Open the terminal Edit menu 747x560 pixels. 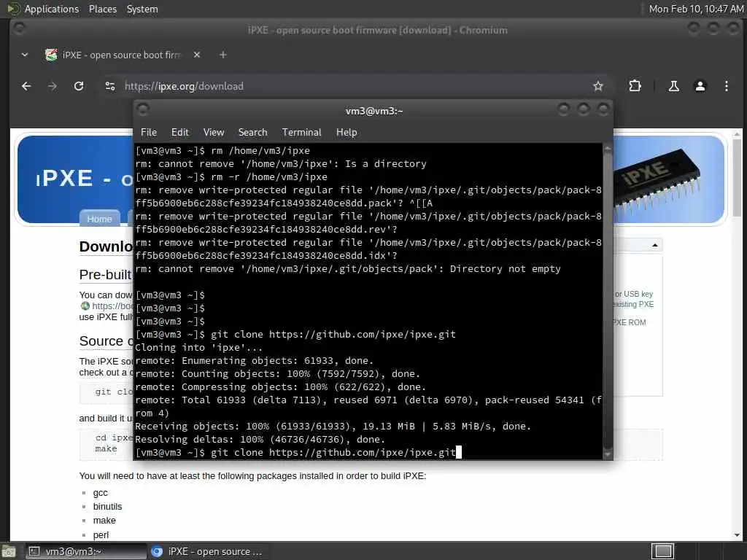[179, 133]
